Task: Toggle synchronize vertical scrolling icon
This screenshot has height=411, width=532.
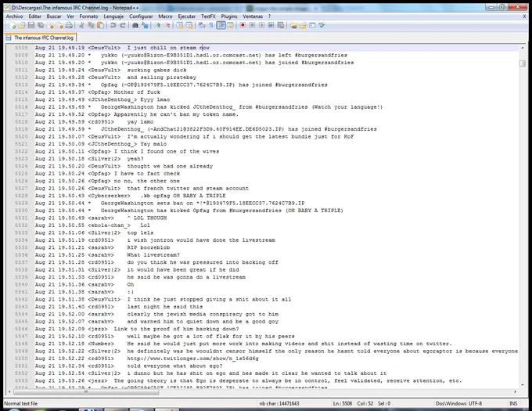Action: point(179,25)
